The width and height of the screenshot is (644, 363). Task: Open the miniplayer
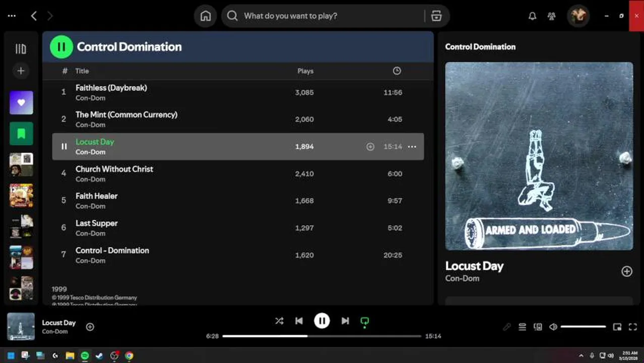(x=617, y=327)
